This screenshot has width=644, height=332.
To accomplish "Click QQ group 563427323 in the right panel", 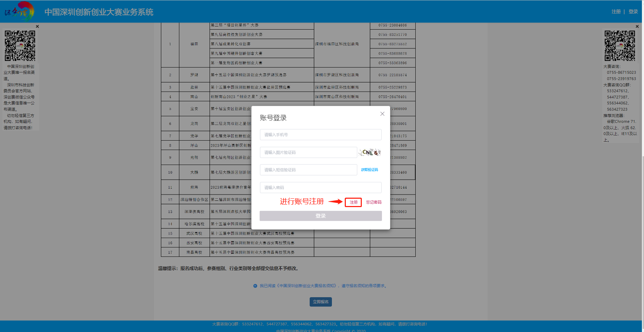I will coord(617,109).
